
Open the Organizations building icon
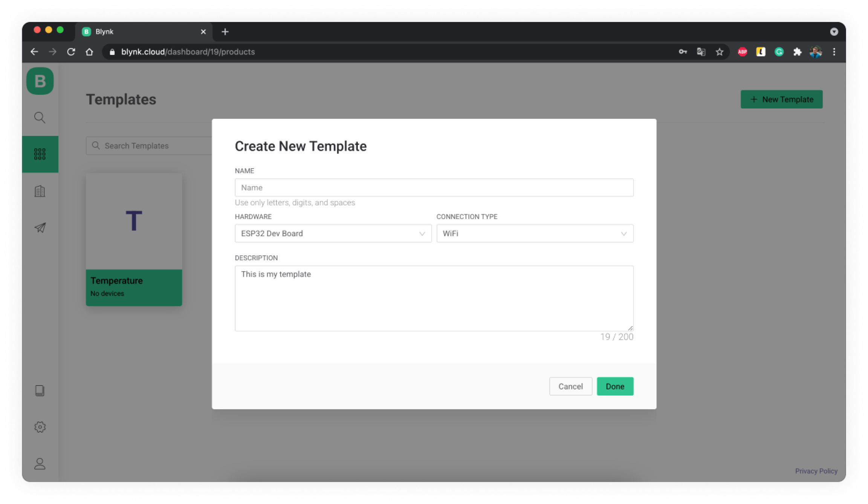tap(40, 191)
